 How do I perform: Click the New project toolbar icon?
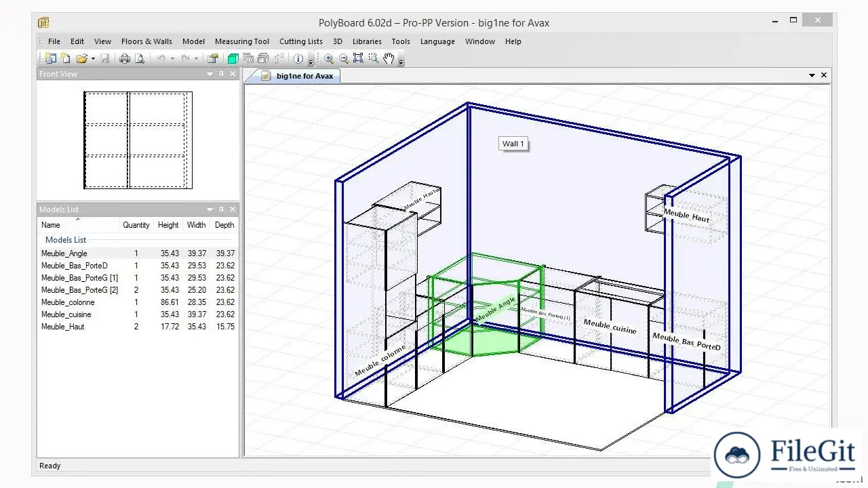pos(50,59)
